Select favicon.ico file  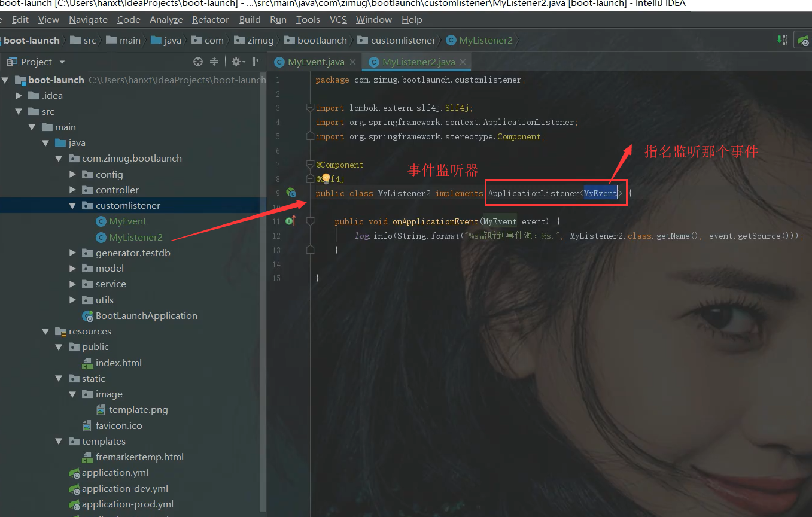pyautogui.click(x=112, y=425)
